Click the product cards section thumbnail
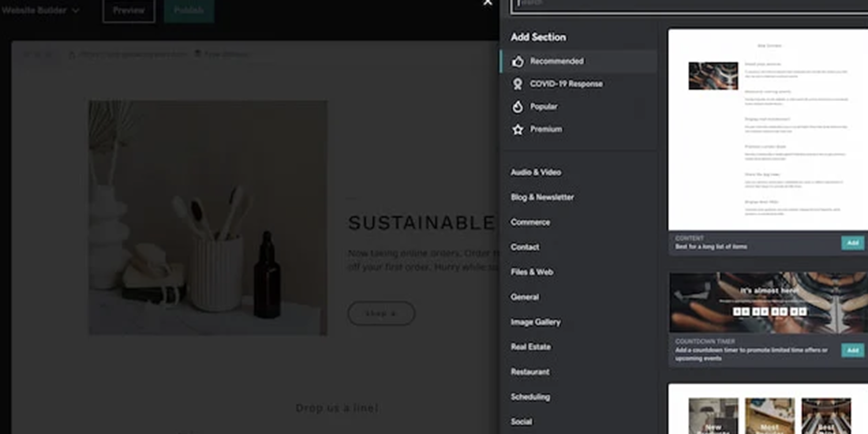Viewport: 868px width, 434px height. 768,409
